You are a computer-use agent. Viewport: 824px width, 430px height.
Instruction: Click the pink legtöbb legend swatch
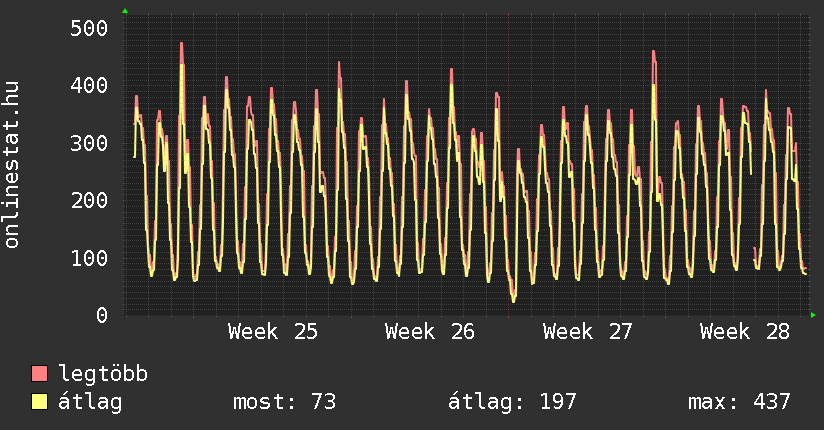tap(39, 373)
